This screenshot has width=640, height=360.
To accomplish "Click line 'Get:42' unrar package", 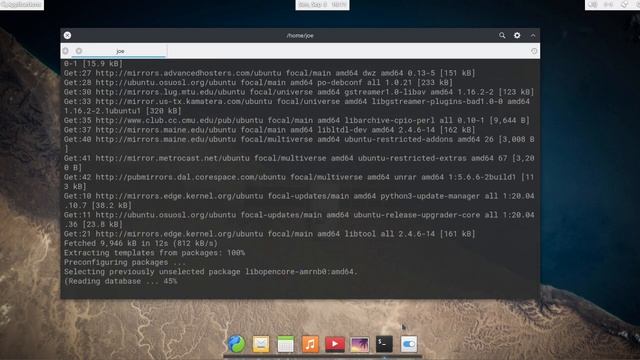I will (x=299, y=177).
